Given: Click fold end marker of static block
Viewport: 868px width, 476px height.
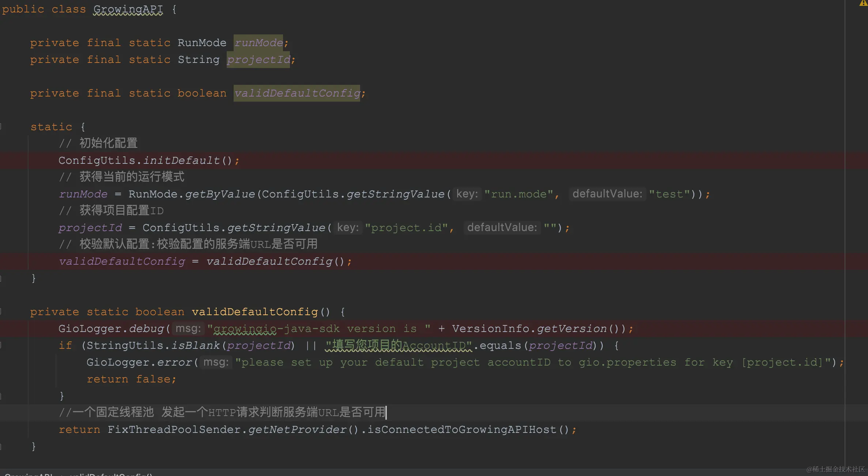Looking at the screenshot, I should point(1,279).
